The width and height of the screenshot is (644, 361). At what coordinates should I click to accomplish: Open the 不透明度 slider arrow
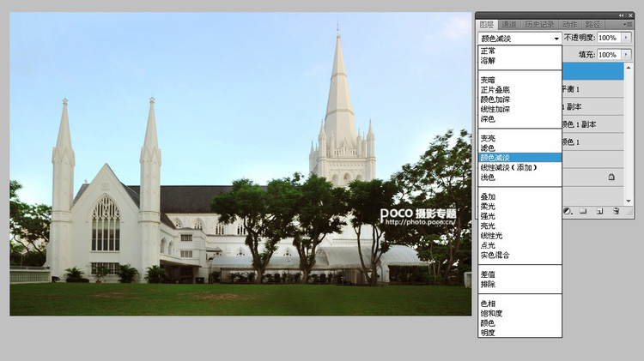[x=626, y=38]
